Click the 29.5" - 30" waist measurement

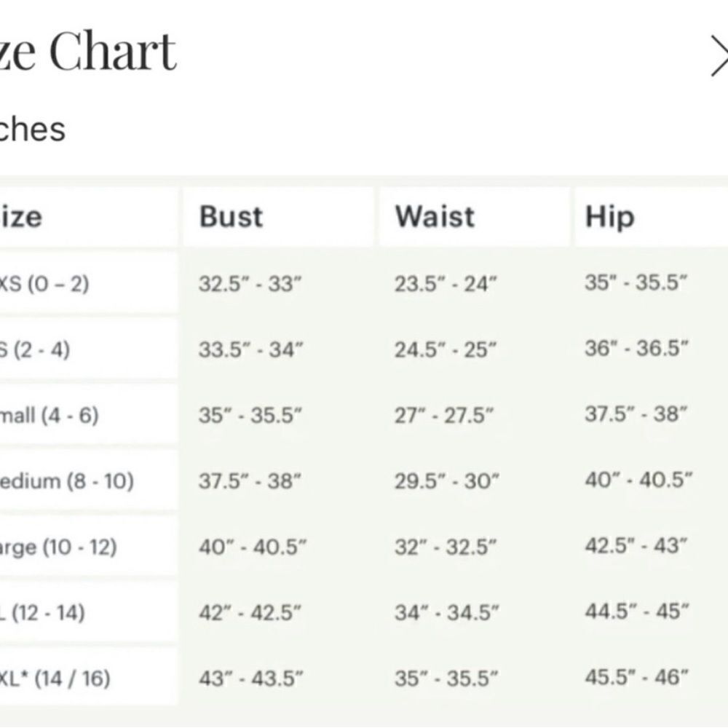tap(447, 481)
